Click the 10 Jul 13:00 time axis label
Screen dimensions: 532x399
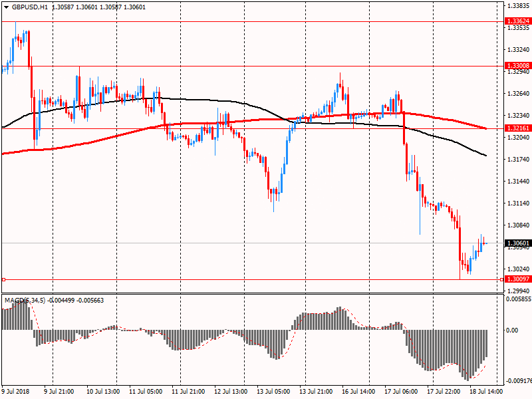coord(103,392)
